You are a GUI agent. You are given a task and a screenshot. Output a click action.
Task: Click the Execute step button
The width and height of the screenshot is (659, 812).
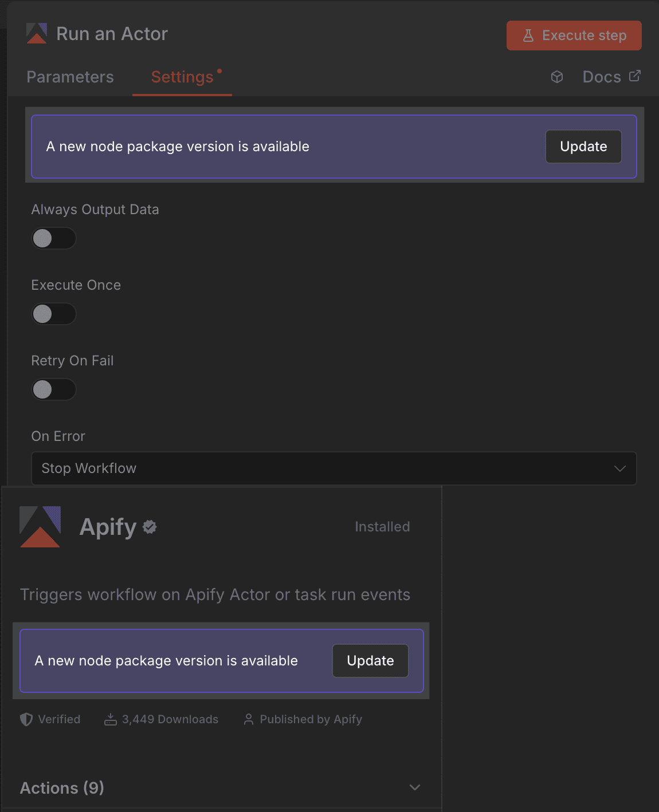click(x=574, y=35)
